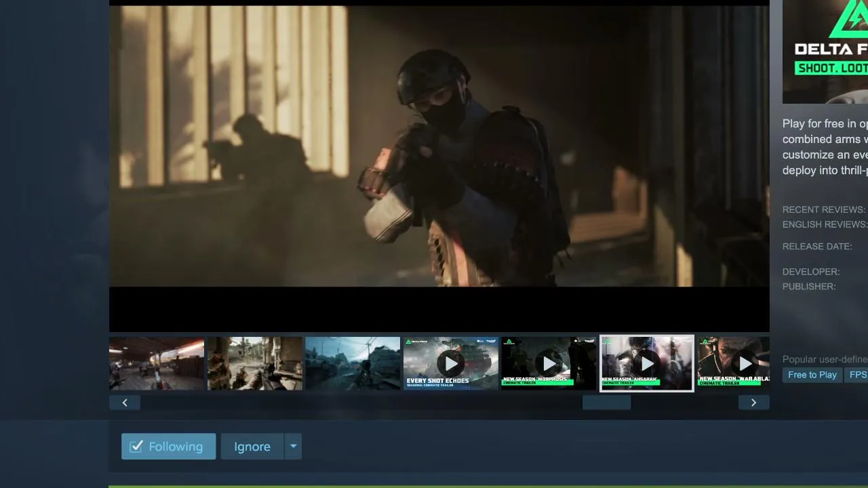Play the New Season 'Morphosis' trailer thumbnail
This screenshot has width=868, height=488.
(549, 363)
